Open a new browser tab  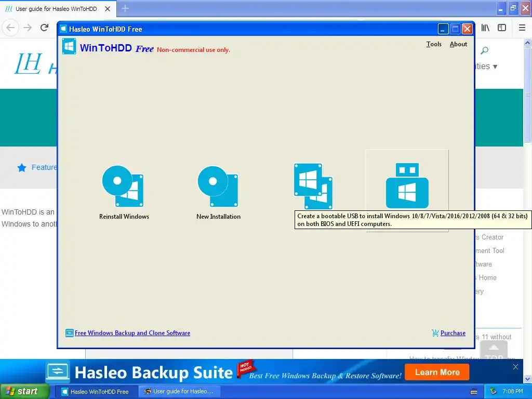(x=125, y=8)
